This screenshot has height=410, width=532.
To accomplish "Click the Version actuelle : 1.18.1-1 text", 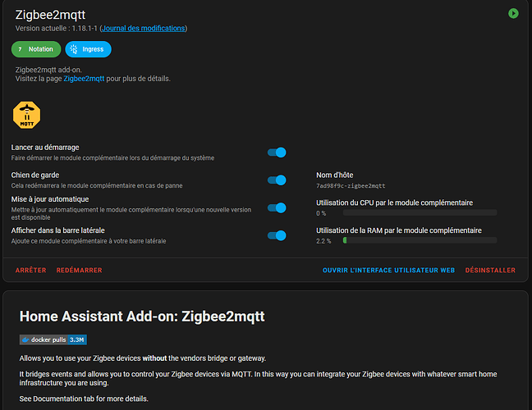I will coord(57,28).
